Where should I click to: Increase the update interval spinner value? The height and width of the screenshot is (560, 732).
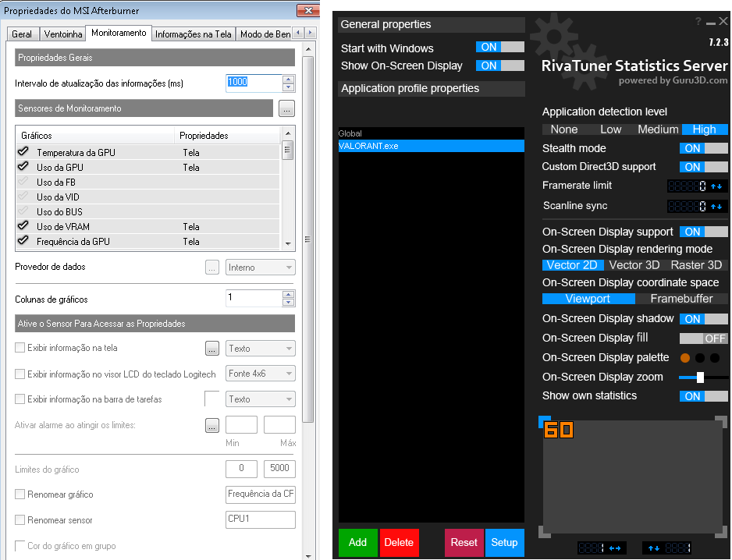289,80
